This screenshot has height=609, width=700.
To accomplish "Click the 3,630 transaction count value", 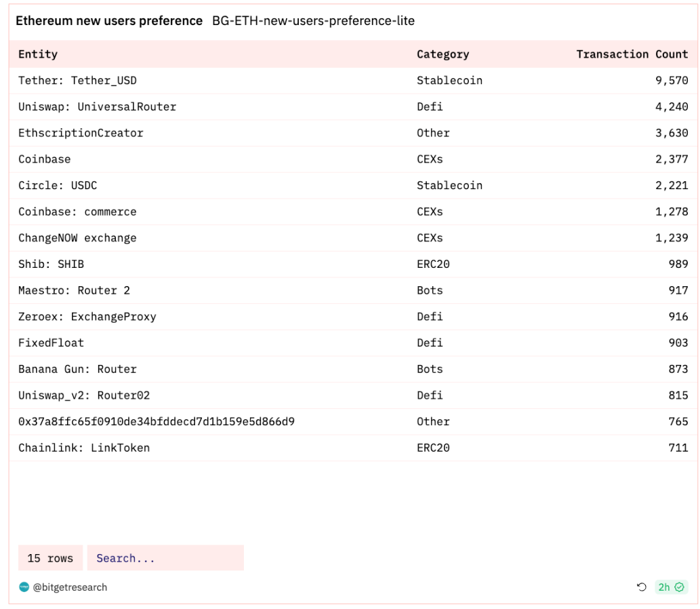I will [x=672, y=133].
